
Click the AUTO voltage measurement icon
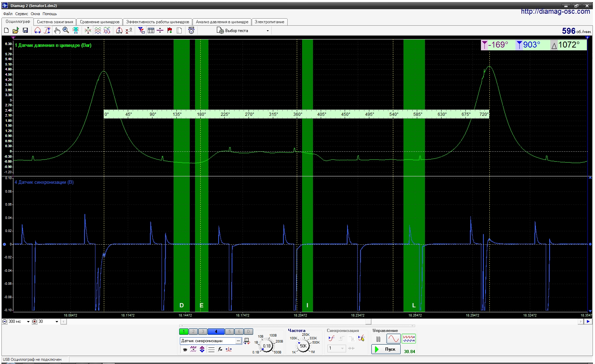pos(191,31)
